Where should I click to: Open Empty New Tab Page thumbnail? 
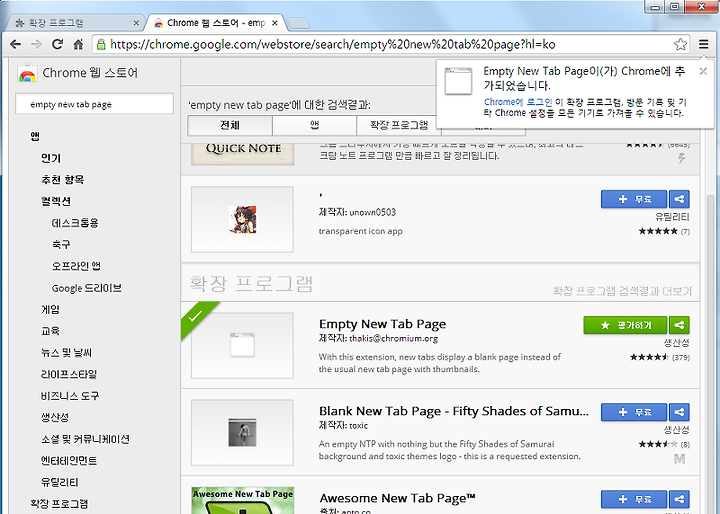tap(242, 345)
